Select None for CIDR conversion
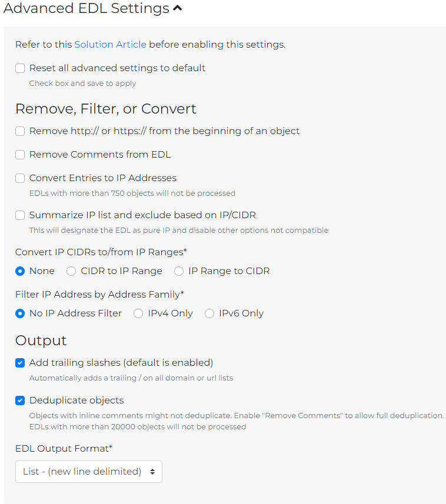 [x=19, y=271]
